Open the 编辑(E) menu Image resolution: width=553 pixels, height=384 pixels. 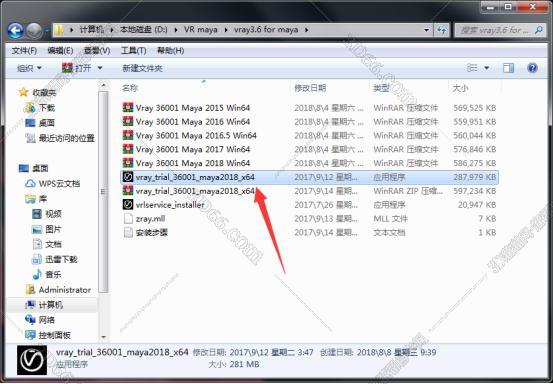tap(60, 51)
